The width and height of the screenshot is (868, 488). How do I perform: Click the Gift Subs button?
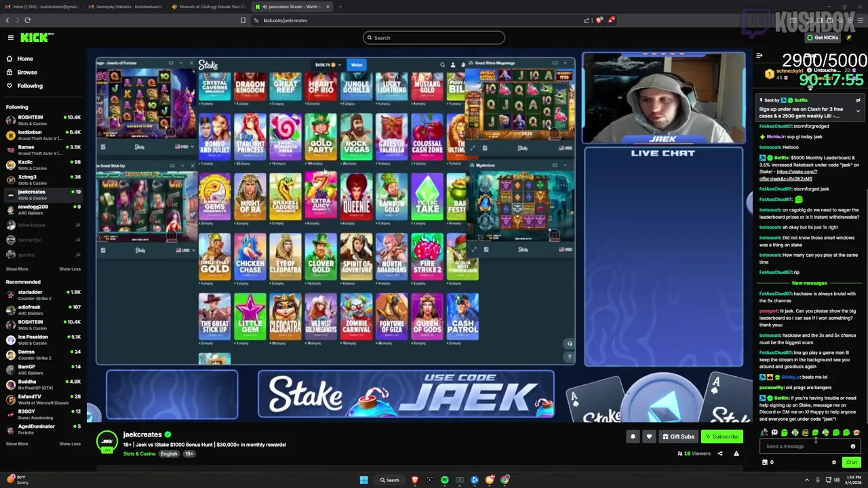[678, 437]
